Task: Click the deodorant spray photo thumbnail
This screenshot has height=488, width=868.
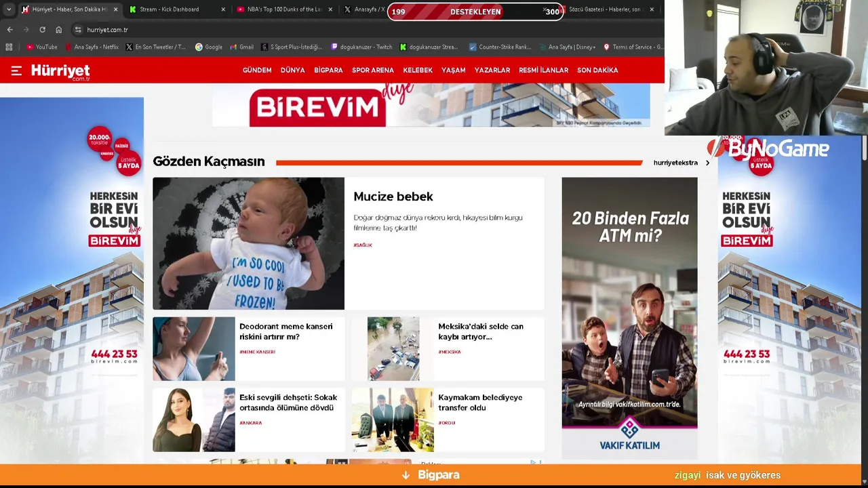Action: pos(194,349)
